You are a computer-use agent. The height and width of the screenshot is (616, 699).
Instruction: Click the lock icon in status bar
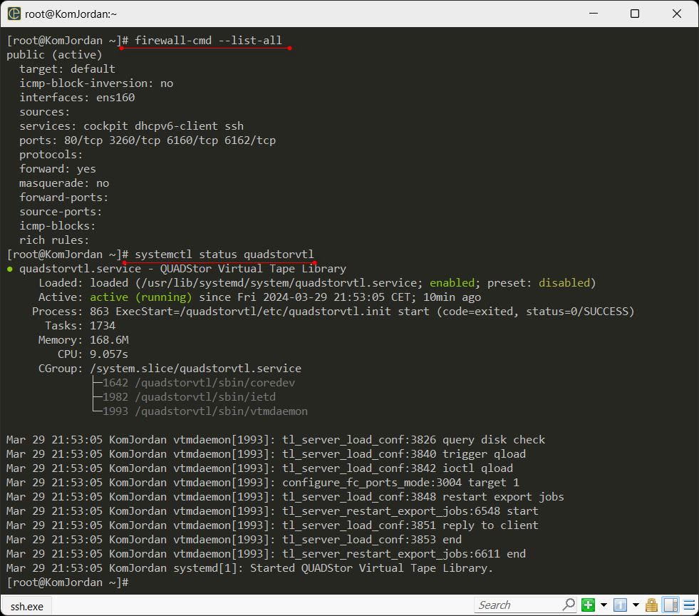pos(651,605)
